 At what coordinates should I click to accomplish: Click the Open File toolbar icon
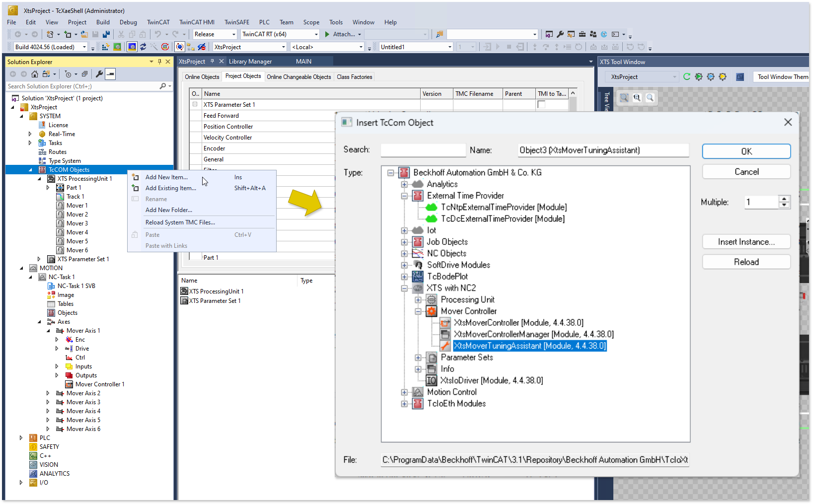tap(84, 34)
